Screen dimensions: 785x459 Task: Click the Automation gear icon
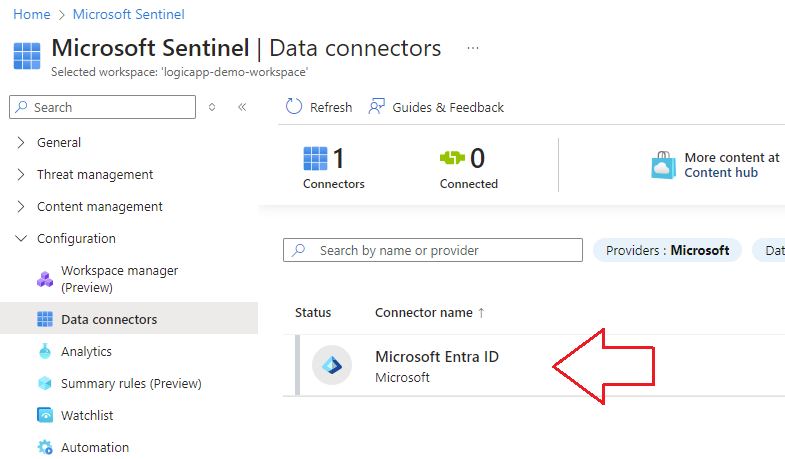45,448
